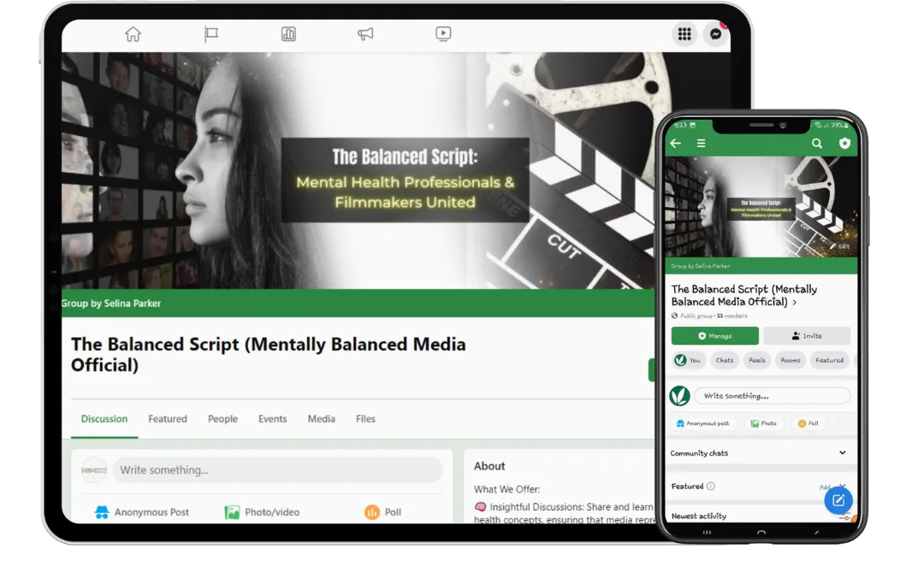Viewport: 924px width, 567px height.
Task: Open the phone's hamburger menu
Action: (701, 144)
